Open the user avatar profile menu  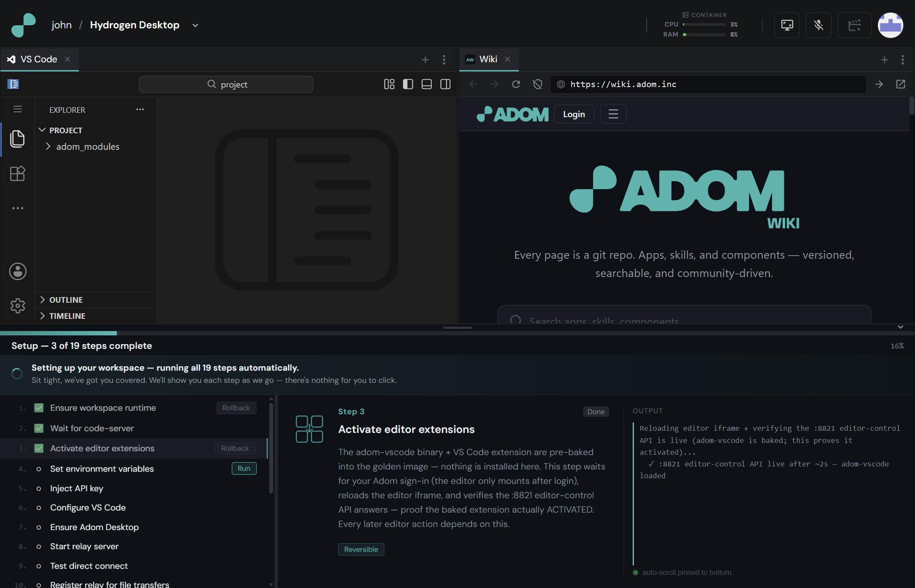[890, 25]
